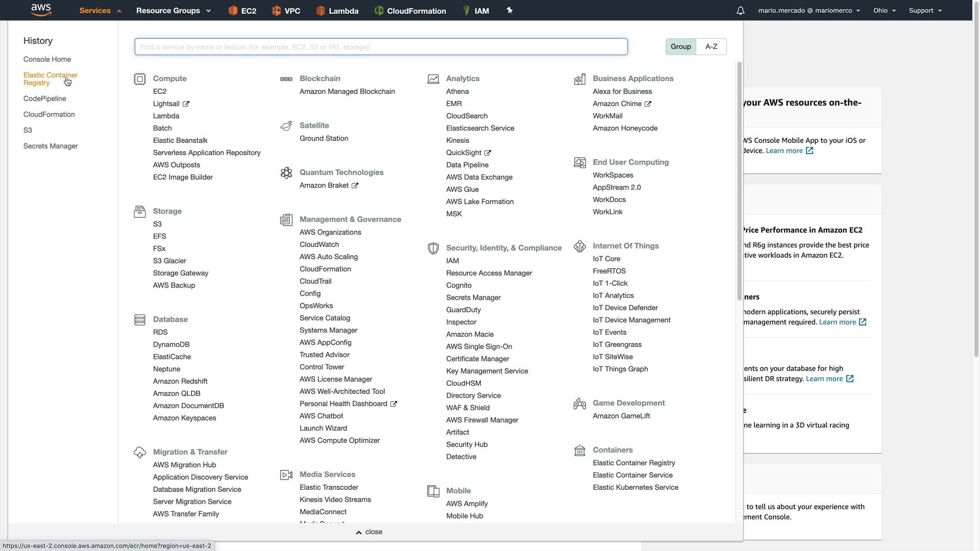Switch service view to A-Z
980x551 pixels.
coord(711,46)
